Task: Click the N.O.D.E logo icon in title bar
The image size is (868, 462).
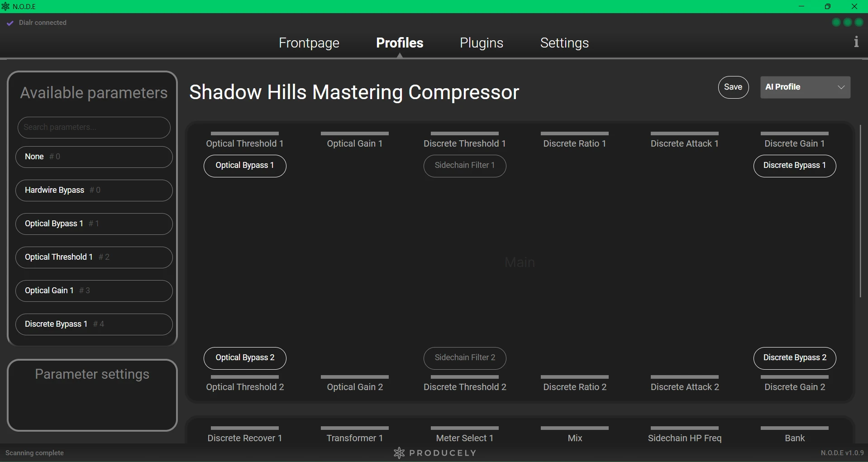Action: click(x=6, y=6)
